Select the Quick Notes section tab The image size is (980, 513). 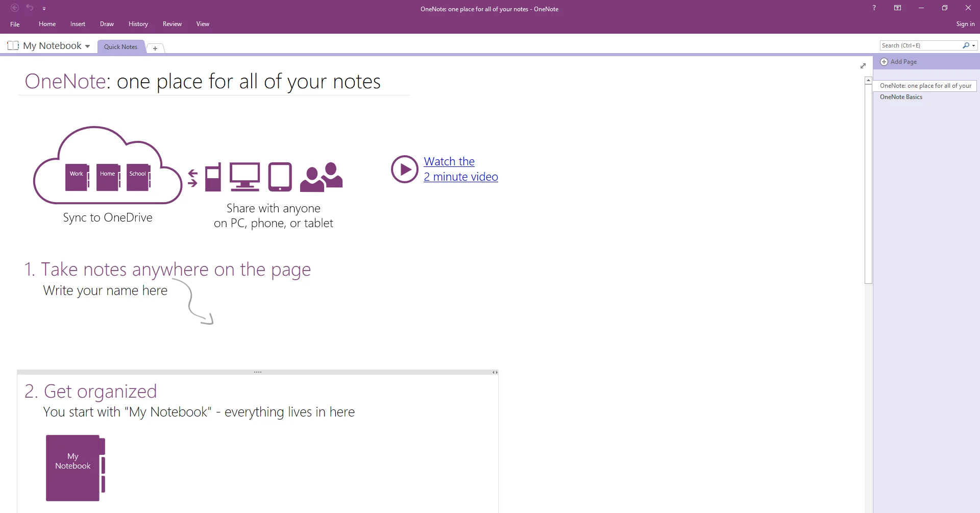(x=120, y=46)
